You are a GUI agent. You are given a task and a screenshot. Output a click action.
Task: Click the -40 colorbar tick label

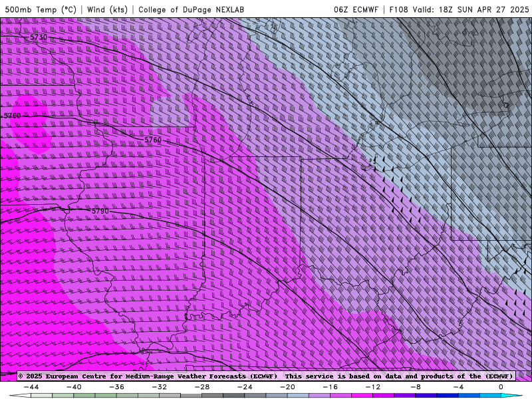click(74, 387)
